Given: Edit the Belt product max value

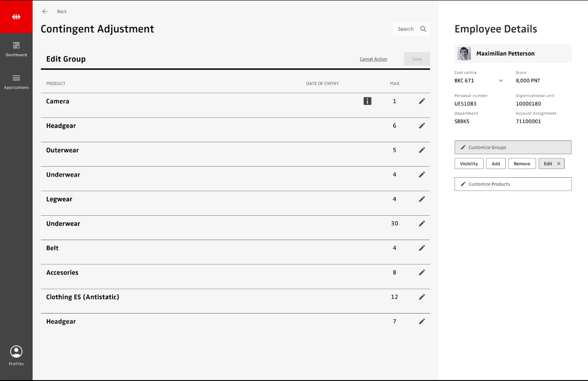Looking at the screenshot, I should pos(422,248).
